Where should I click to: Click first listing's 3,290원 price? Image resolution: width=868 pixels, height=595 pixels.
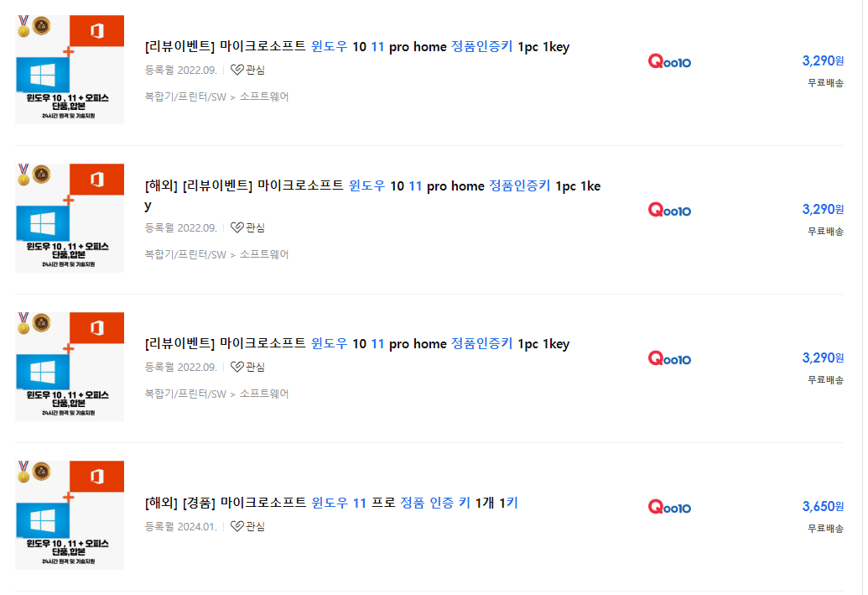click(x=823, y=61)
